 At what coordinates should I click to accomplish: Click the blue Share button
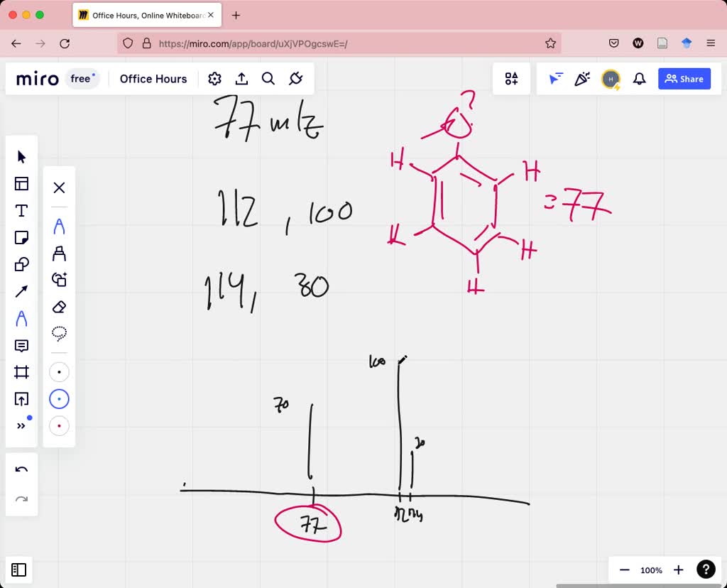click(x=684, y=79)
